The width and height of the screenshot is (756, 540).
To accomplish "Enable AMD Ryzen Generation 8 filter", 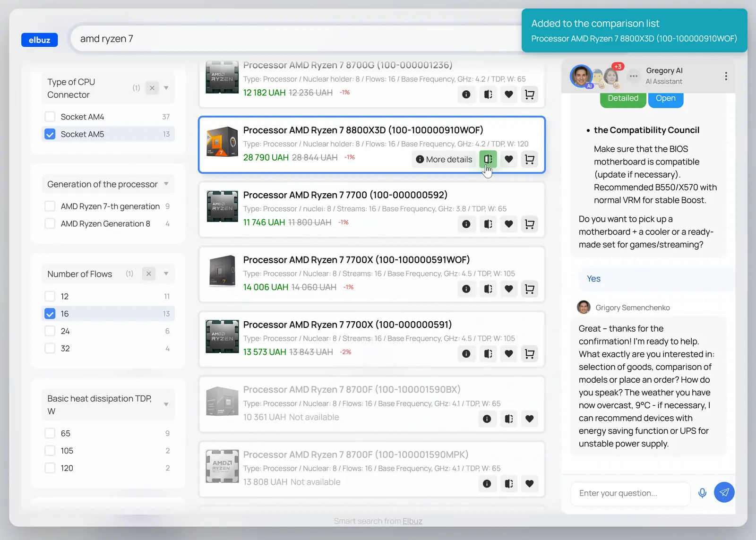I will tap(50, 223).
